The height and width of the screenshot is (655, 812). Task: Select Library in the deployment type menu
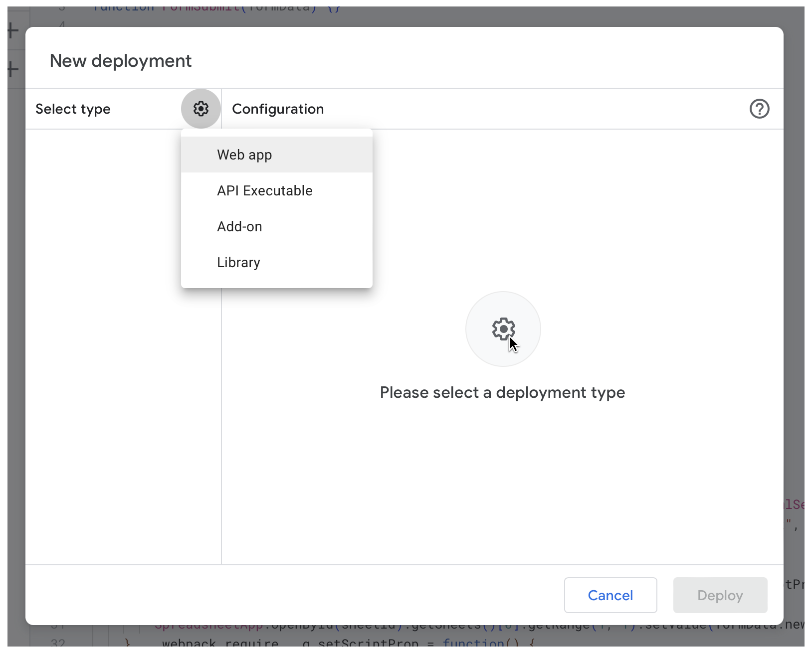277,262
